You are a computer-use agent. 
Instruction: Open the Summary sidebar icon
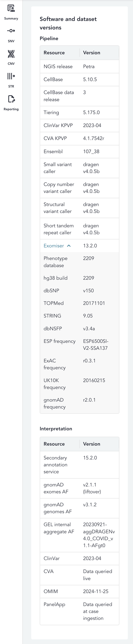[x=11, y=8]
